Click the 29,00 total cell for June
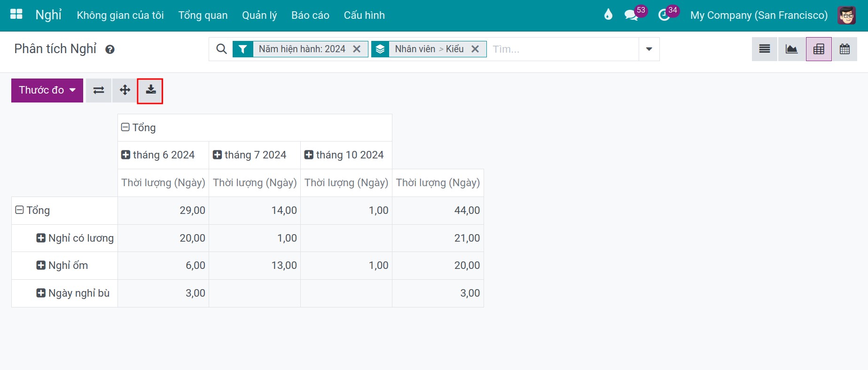The width and height of the screenshot is (868, 370). click(163, 210)
